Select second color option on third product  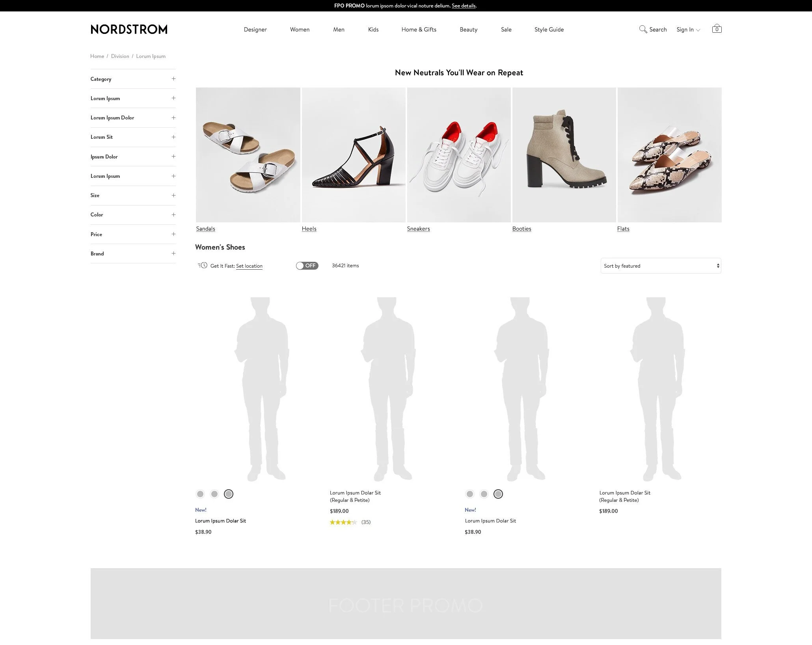coord(484,494)
